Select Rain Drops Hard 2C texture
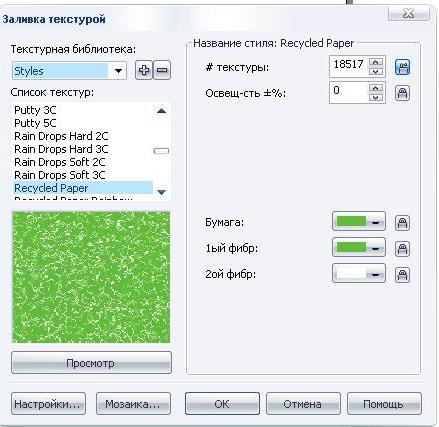439x427 pixels. [83, 136]
